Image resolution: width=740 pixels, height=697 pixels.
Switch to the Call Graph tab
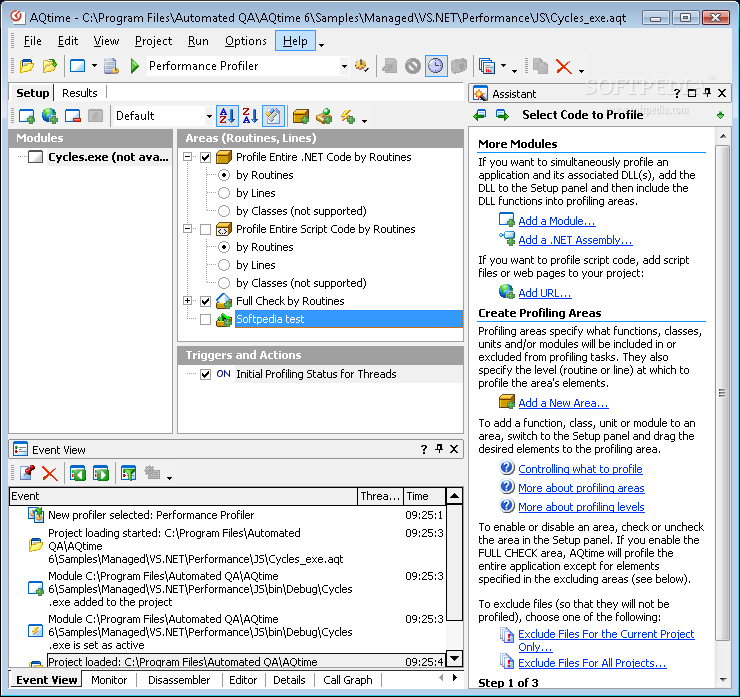(348, 680)
